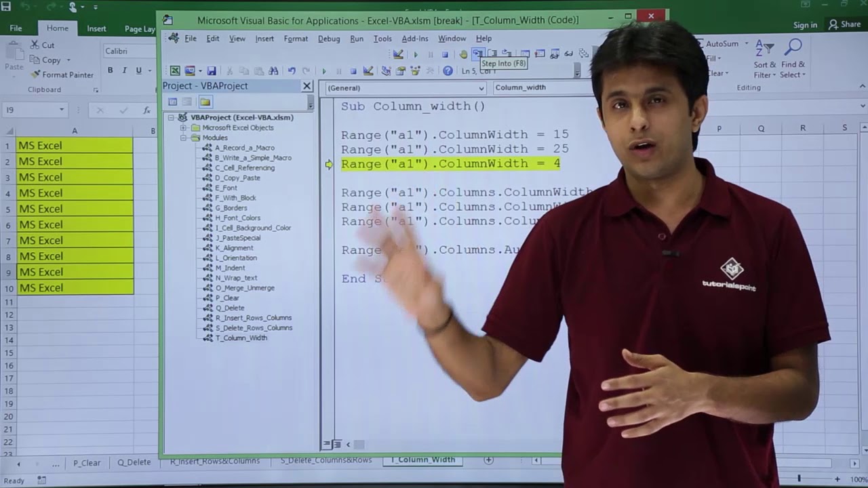Viewport: 868px width, 488px height.
Task: Select the K_Alignment module in the tree
Action: pos(234,247)
